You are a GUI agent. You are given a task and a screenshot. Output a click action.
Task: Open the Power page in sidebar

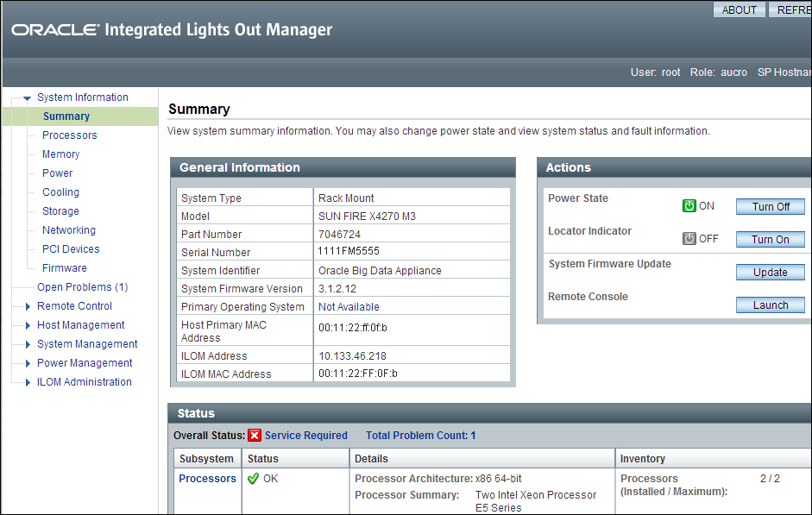(57, 173)
